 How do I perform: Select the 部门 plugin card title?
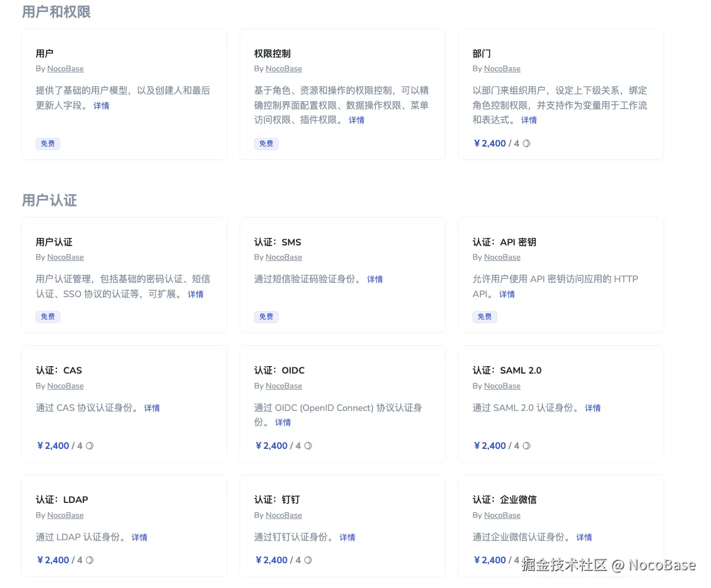coord(482,53)
